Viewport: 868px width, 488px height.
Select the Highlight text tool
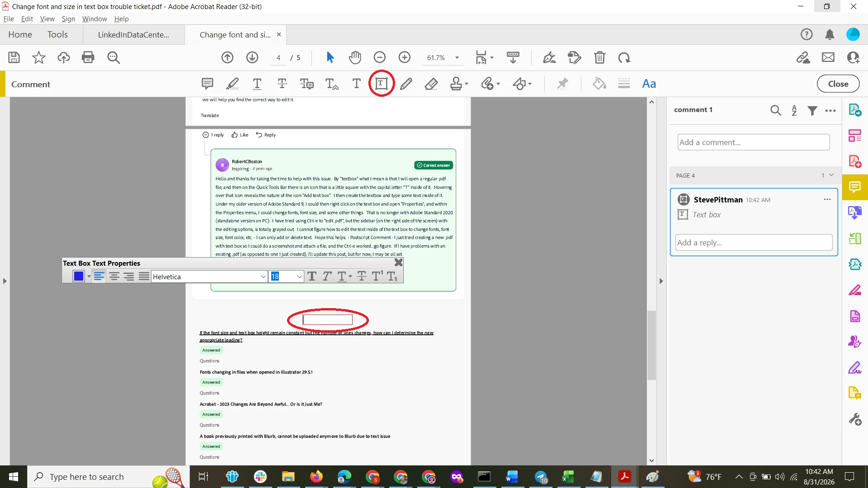coord(232,84)
